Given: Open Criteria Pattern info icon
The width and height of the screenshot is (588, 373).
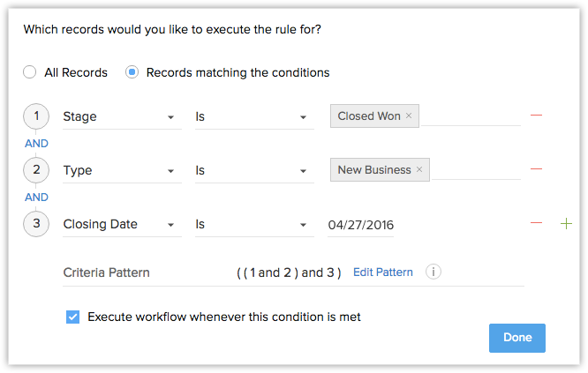Looking at the screenshot, I should pos(433,272).
